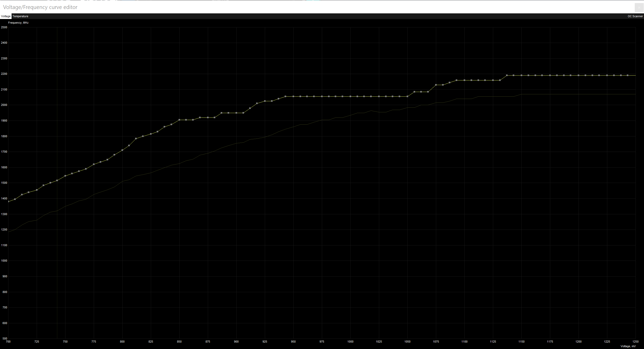Select the curve point at 925 mV
The height and width of the screenshot is (349, 644).
pos(265,101)
